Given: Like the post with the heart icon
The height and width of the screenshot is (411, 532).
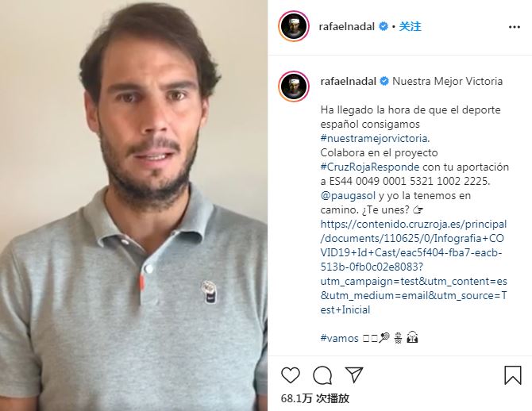Looking at the screenshot, I should coord(291,375).
